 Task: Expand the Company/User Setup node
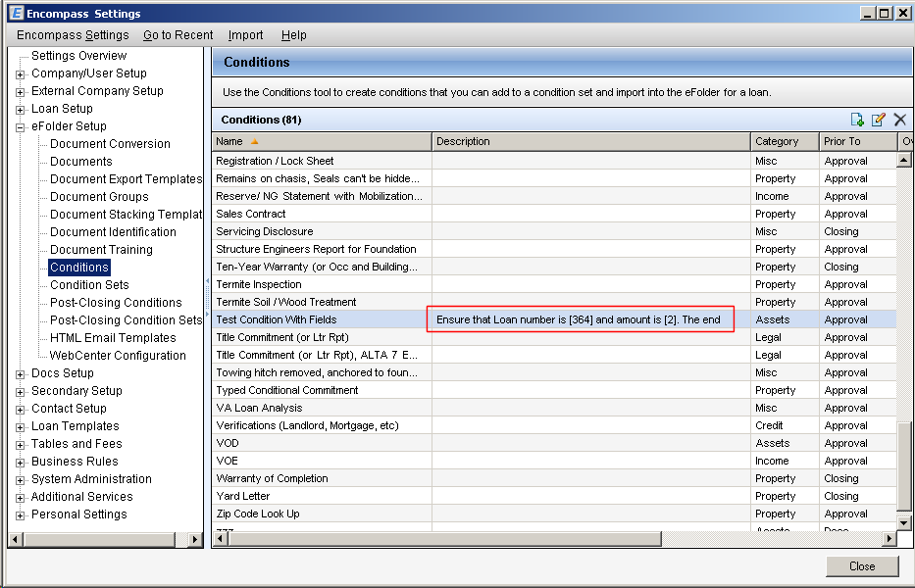pyautogui.click(x=20, y=74)
